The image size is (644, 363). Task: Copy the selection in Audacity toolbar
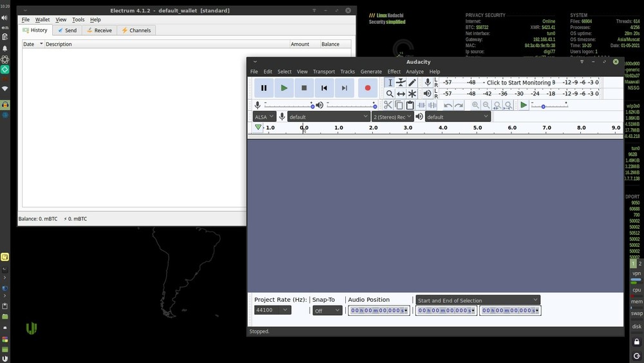tap(399, 105)
